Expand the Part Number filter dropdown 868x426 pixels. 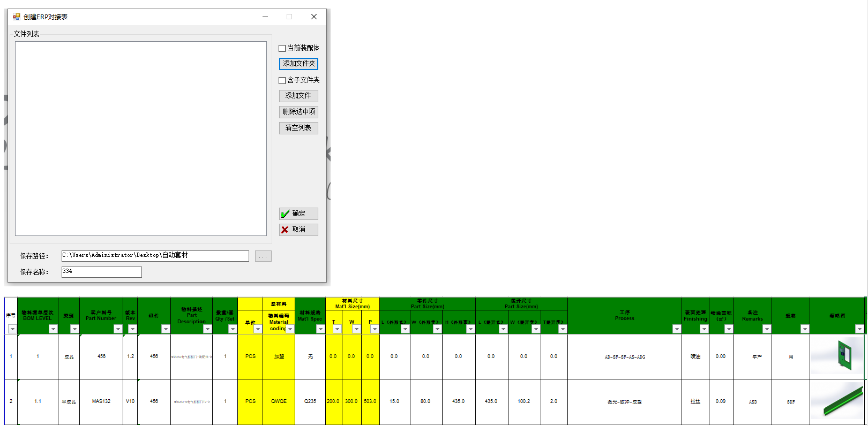point(118,329)
